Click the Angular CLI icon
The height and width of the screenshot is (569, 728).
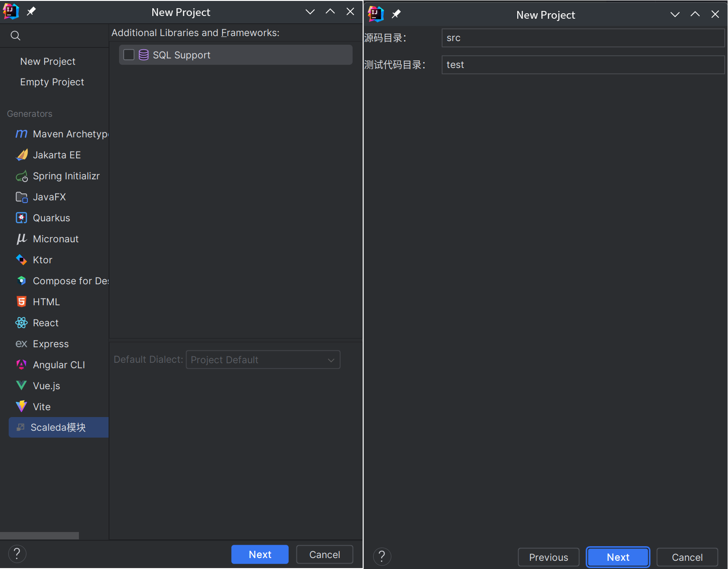tap(21, 365)
